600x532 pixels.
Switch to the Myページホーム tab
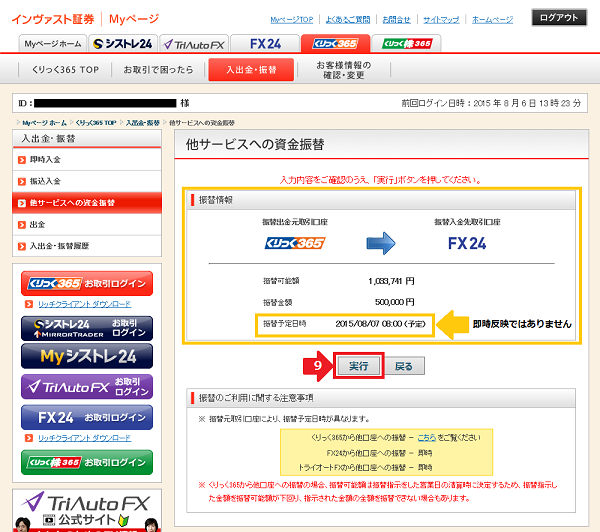click(x=53, y=44)
